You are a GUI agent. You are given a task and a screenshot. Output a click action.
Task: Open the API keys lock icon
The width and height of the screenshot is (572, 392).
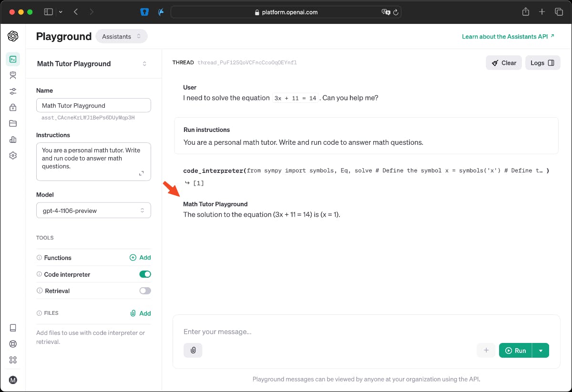pyautogui.click(x=13, y=107)
